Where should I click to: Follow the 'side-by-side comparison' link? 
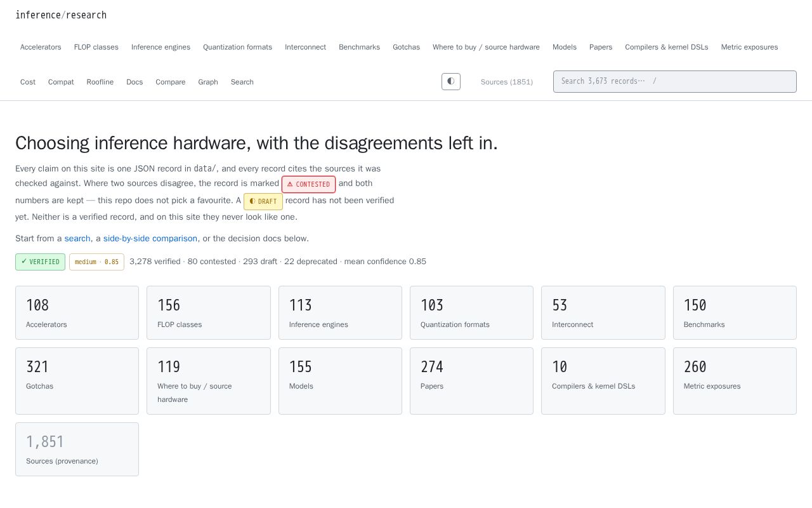click(x=150, y=239)
